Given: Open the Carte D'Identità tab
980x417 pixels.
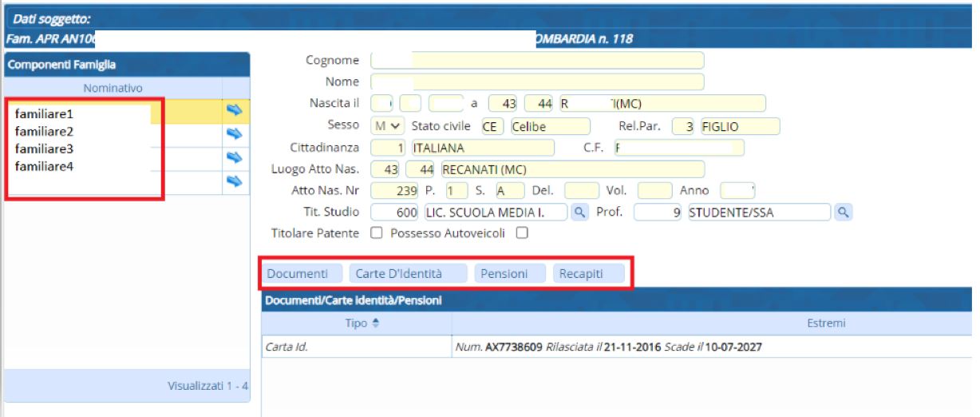Looking at the screenshot, I should (408, 274).
